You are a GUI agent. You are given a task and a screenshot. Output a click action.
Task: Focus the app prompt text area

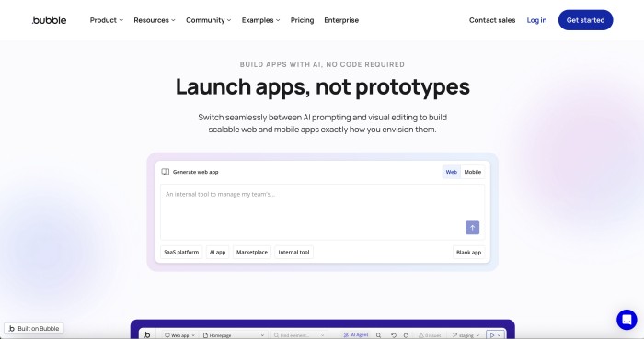pos(322,212)
